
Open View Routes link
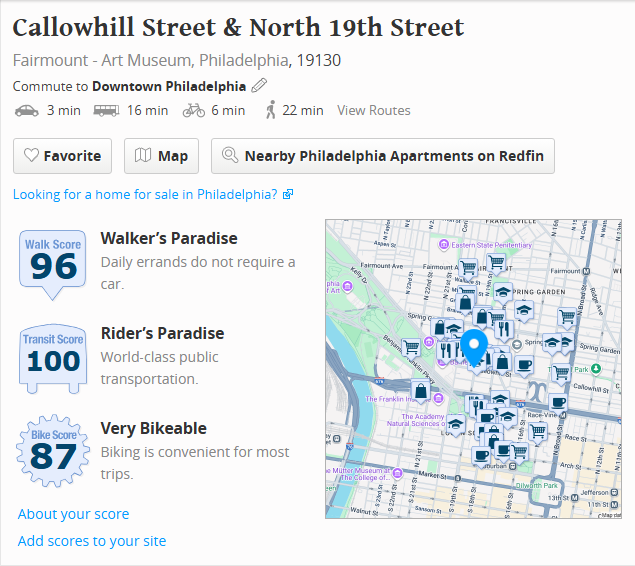[x=374, y=110]
